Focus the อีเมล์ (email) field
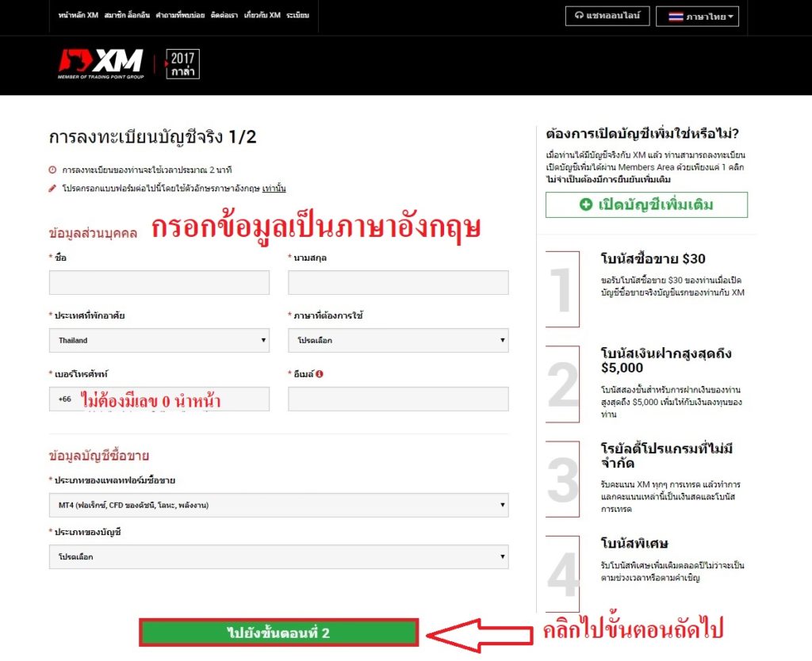Viewport: 812px width, 661px height. tap(398, 399)
